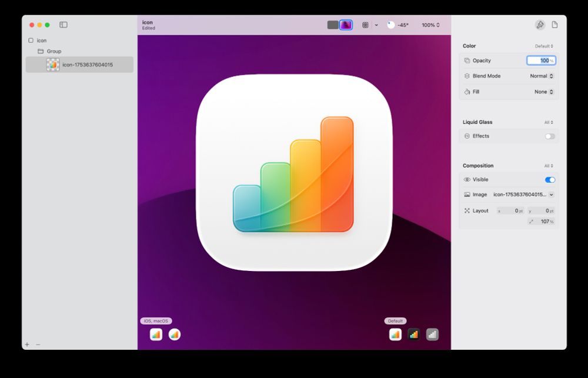Select the gray solid background swatch
The width and height of the screenshot is (588, 378).
[333, 25]
